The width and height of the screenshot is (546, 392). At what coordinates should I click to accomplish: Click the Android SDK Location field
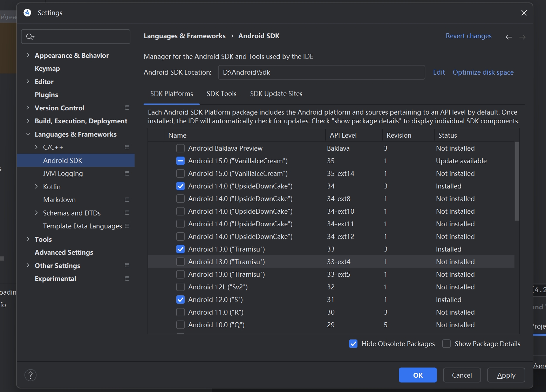coord(321,72)
